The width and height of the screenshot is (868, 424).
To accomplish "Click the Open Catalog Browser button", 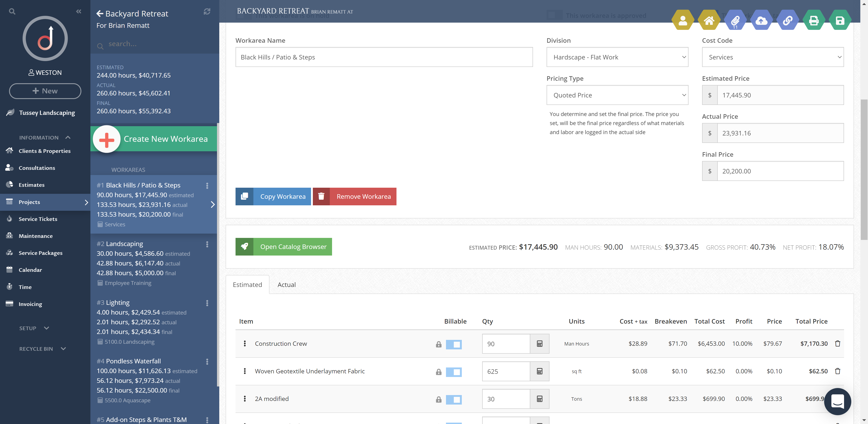I will coord(283,247).
